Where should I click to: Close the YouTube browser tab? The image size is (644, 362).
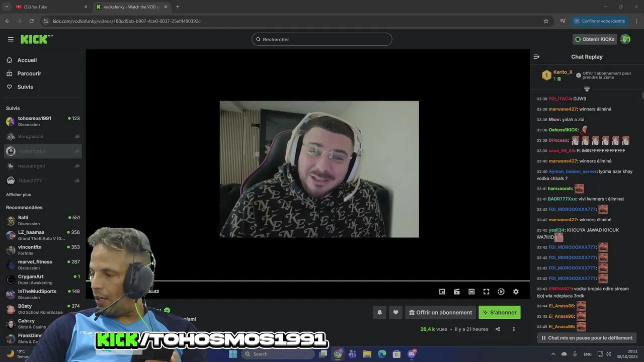click(x=86, y=7)
